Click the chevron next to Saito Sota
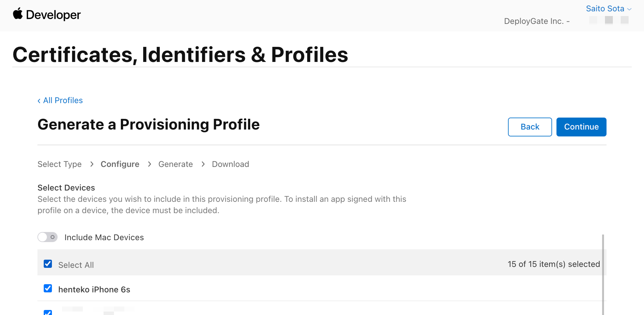This screenshot has width=644, height=315. pyautogui.click(x=629, y=8)
